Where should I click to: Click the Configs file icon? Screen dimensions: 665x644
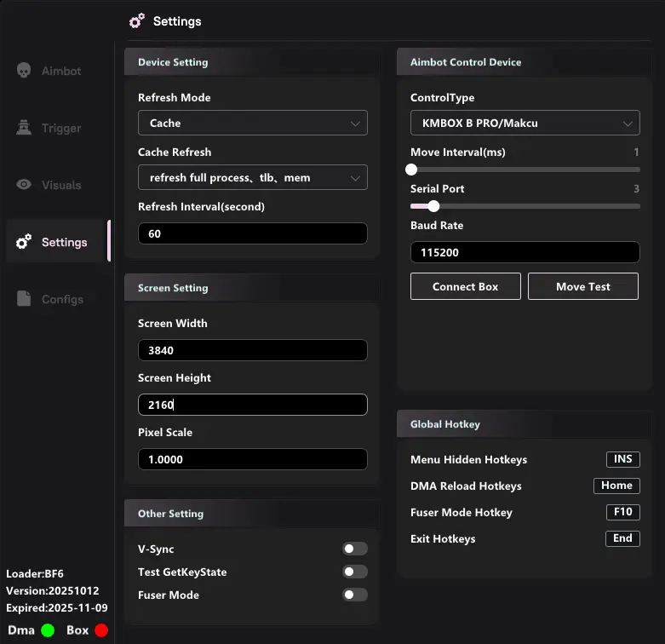pos(24,299)
